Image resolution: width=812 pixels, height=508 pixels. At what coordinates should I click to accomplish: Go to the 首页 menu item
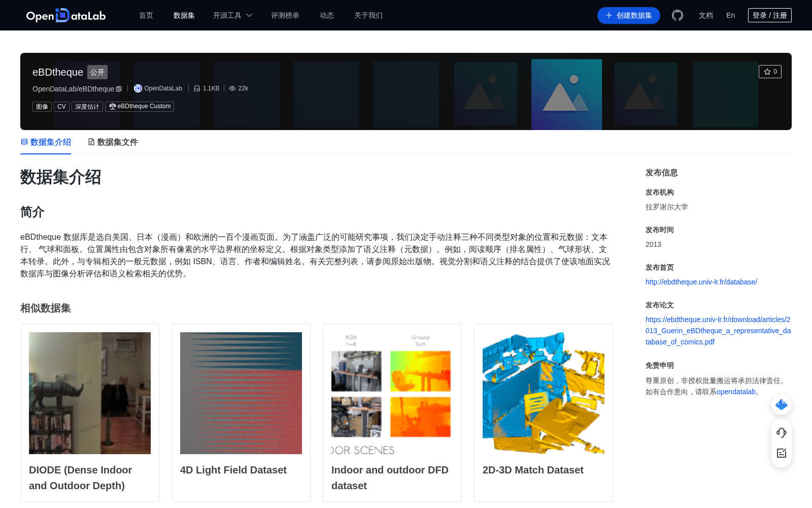tap(146, 15)
